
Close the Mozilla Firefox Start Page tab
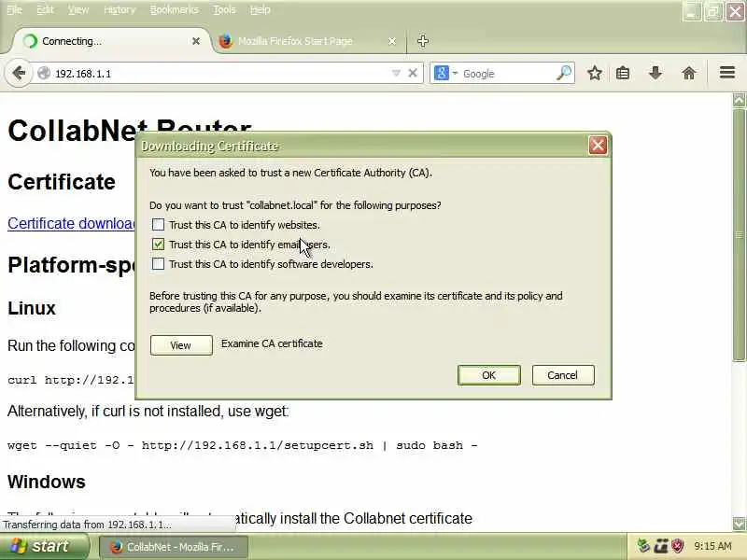(392, 41)
